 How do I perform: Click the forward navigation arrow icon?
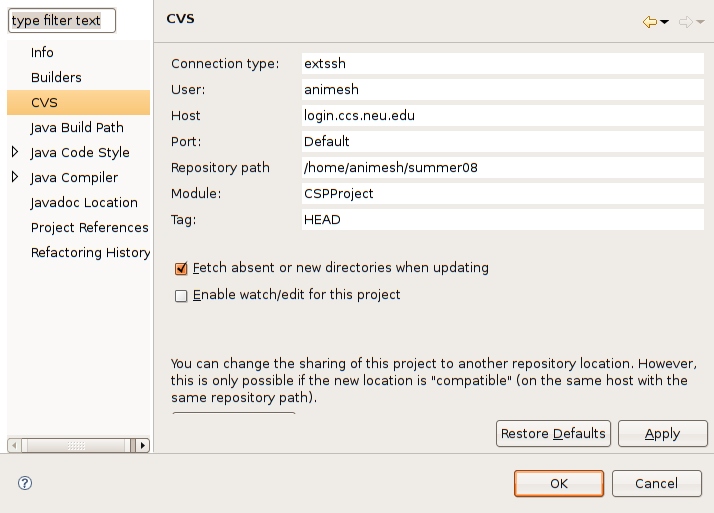[685, 22]
